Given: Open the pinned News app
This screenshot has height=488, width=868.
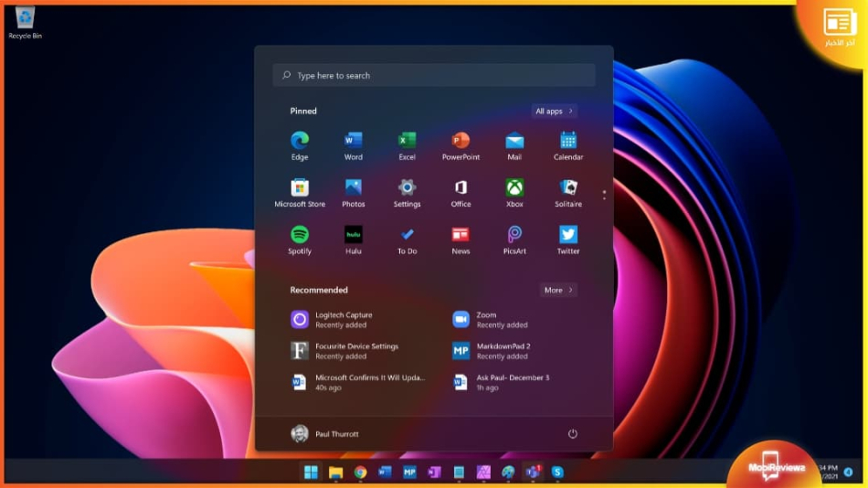Looking at the screenshot, I should point(460,240).
